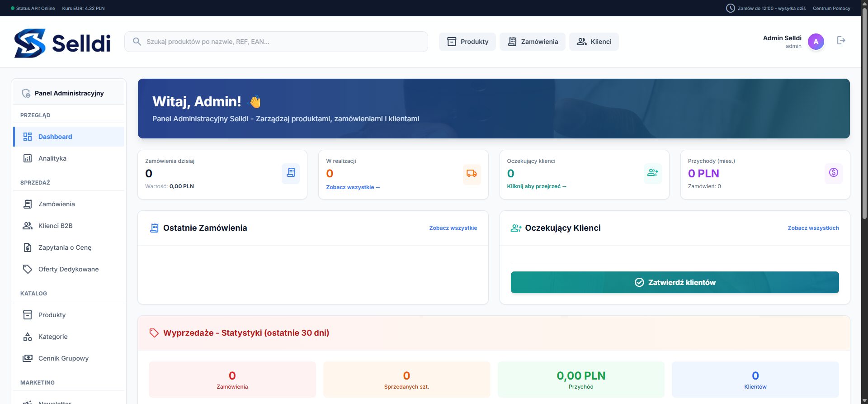Click the Wartość: 0,00 PLN text
Viewport: 868px width, 404px height.
170,186
